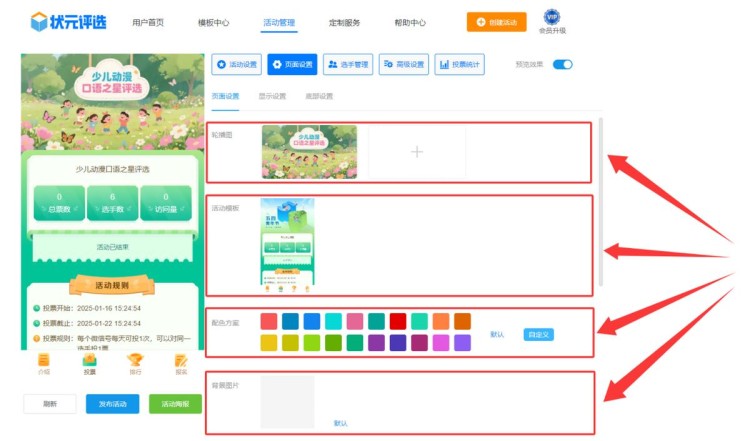750x441 pixels.
Task: Open 选手管理 contestant management
Action: tap(348, 65)
